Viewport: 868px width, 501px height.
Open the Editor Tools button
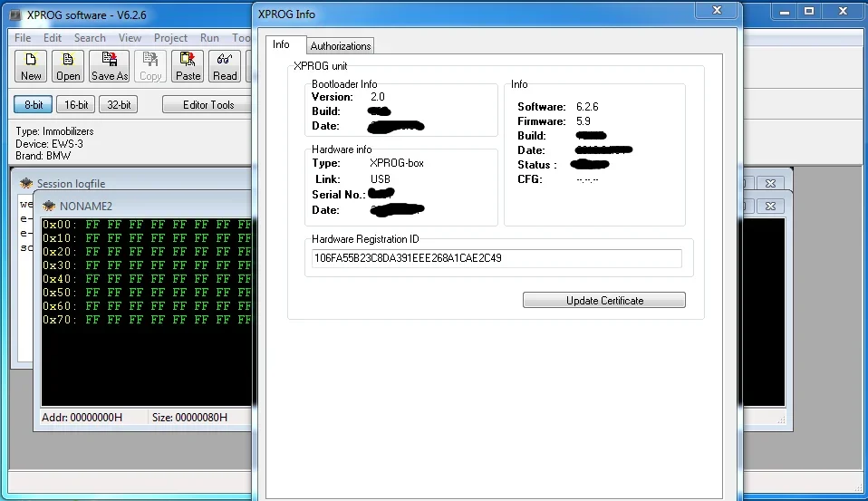(x=208, y=104)
